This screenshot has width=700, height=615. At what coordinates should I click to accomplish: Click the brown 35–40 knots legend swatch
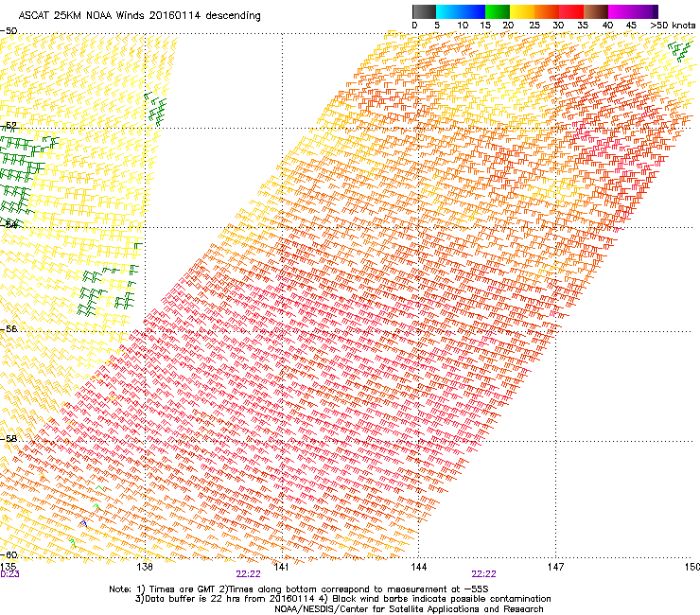point(596,11)
